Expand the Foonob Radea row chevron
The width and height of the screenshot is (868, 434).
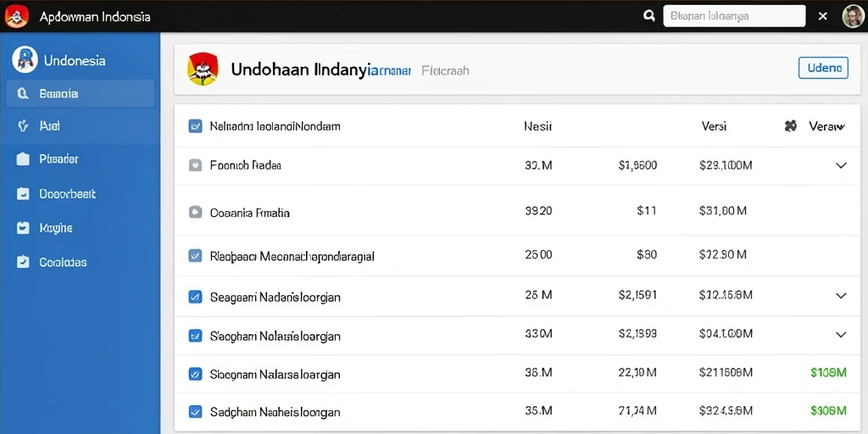point(841,165)
